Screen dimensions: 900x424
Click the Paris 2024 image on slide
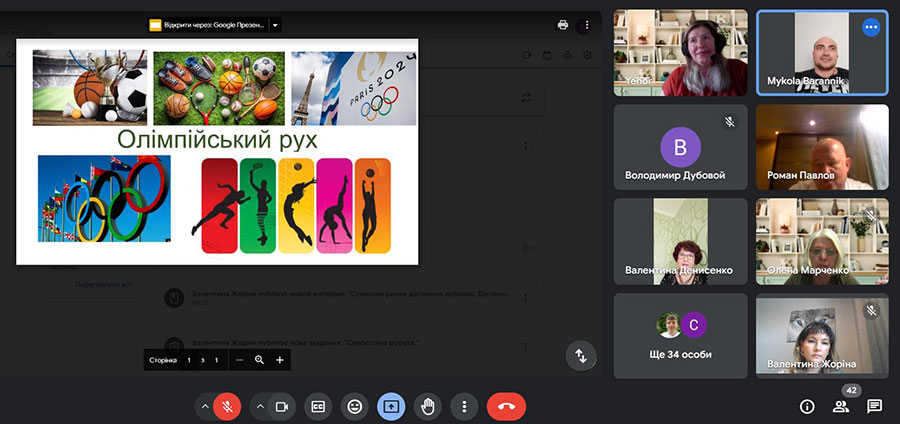[354, 88]
